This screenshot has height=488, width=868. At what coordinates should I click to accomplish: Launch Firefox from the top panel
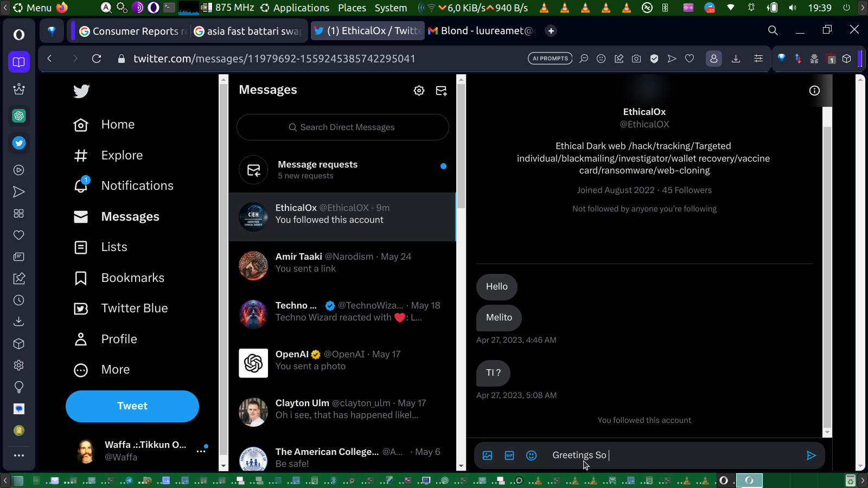[62, 8]
